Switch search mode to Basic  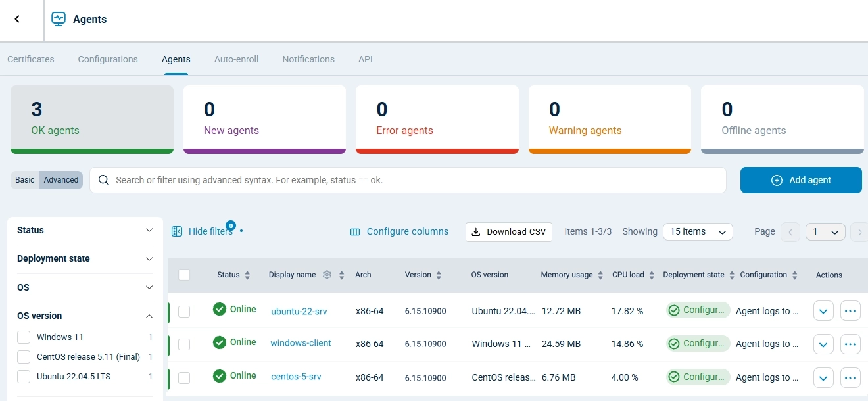(25, 180)
